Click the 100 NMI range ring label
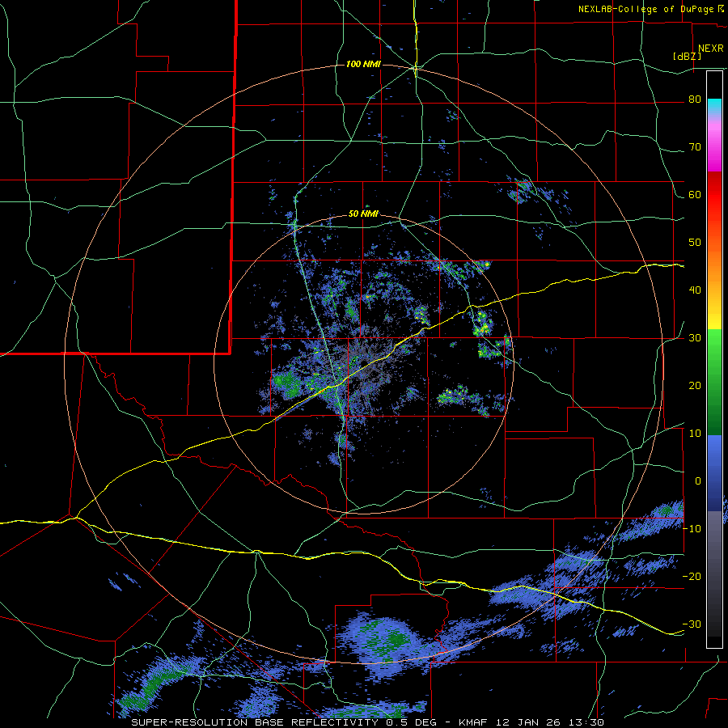 tap(363, 64)
